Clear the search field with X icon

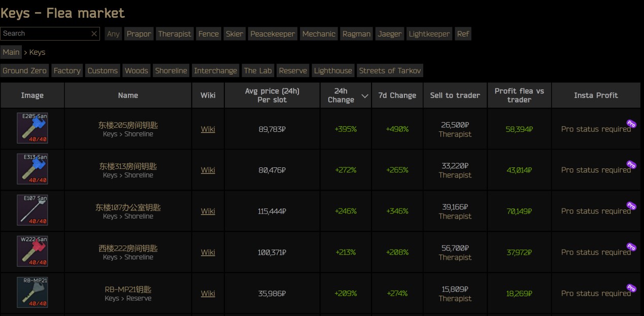pyautogui.click(x=94, y=33)
